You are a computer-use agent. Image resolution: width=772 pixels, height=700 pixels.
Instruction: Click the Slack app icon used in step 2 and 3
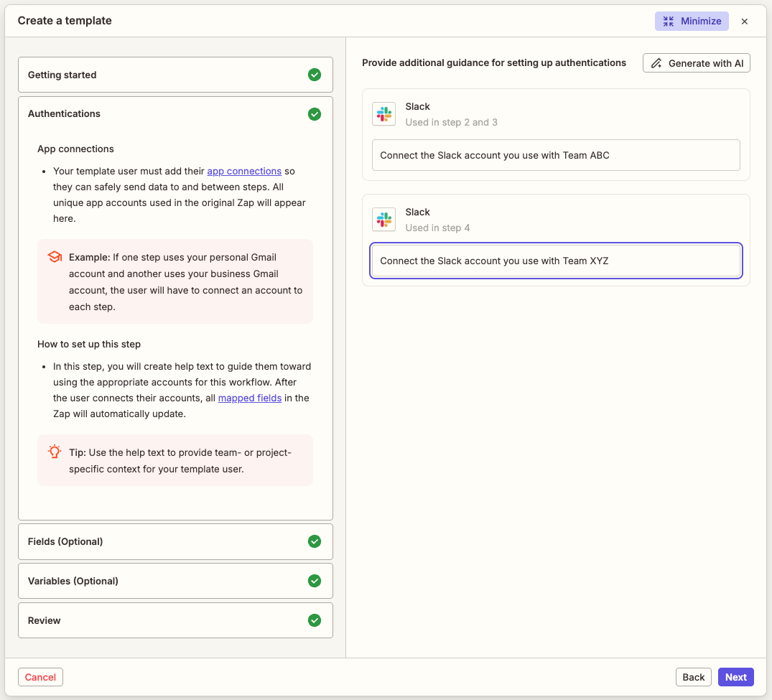(x=383, y=113)
